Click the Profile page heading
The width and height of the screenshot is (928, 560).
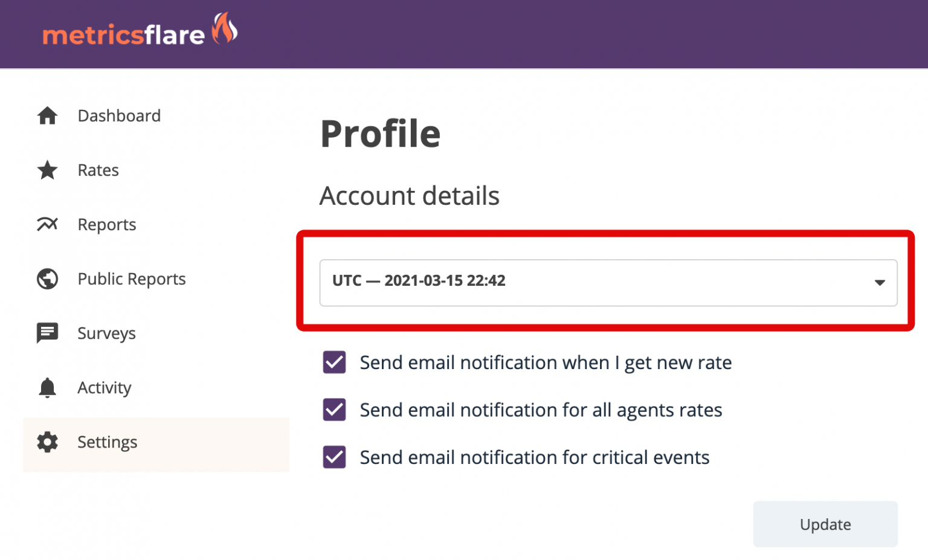click(x=381, y=134)
